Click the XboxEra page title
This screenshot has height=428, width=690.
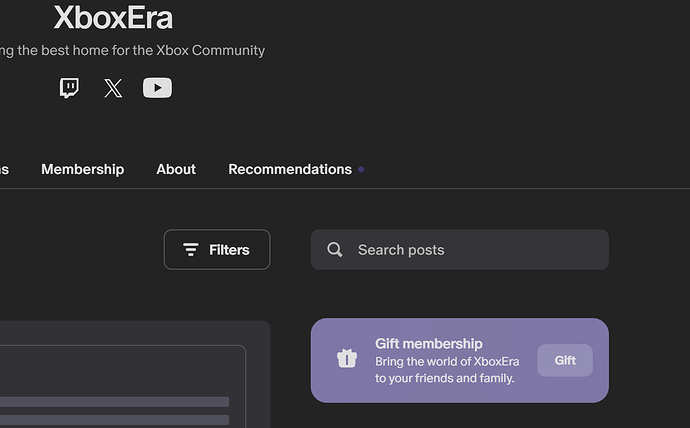113,18
